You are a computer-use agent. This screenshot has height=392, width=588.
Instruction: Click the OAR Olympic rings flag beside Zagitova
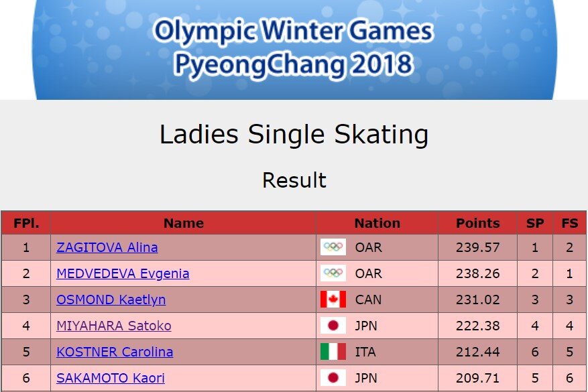(x=333, y=247)
